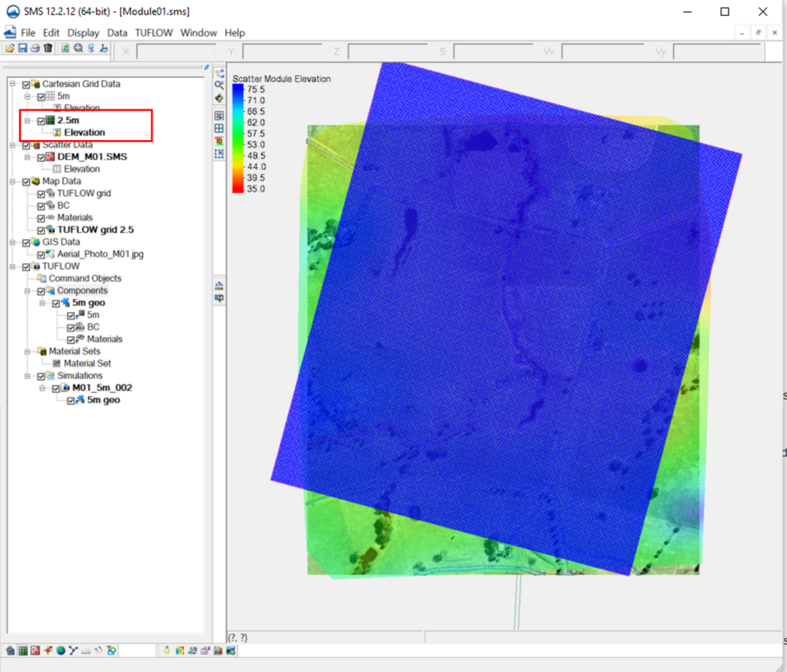This screenshot has height=672, width=787.
Task: Click the elevation color ramp legend
Action: pyautogui.click(x=238, y=138)
